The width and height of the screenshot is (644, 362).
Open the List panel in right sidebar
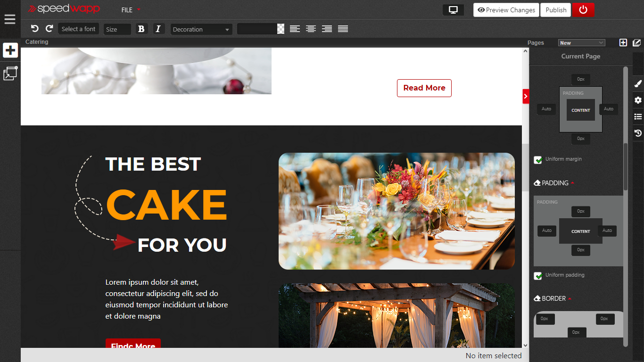coord(638,116)
